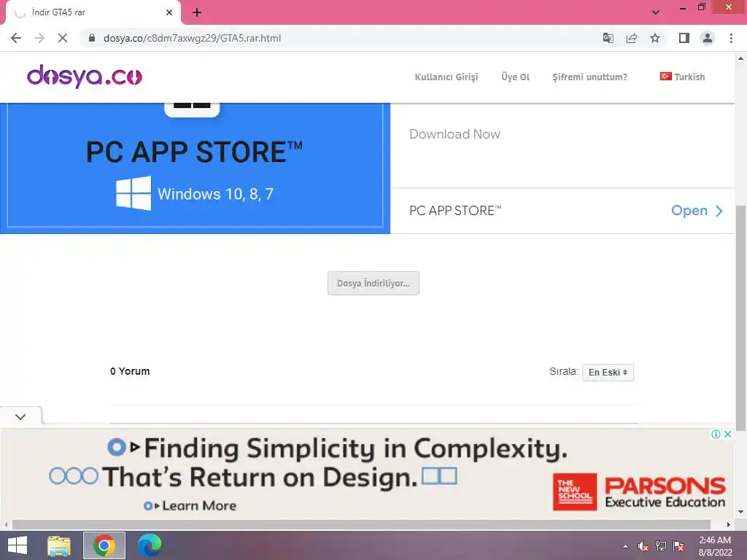Share this page icon in address bar
Image resolution: width=747 pixels, height=560 pixels.
click(x=632, y=38)
